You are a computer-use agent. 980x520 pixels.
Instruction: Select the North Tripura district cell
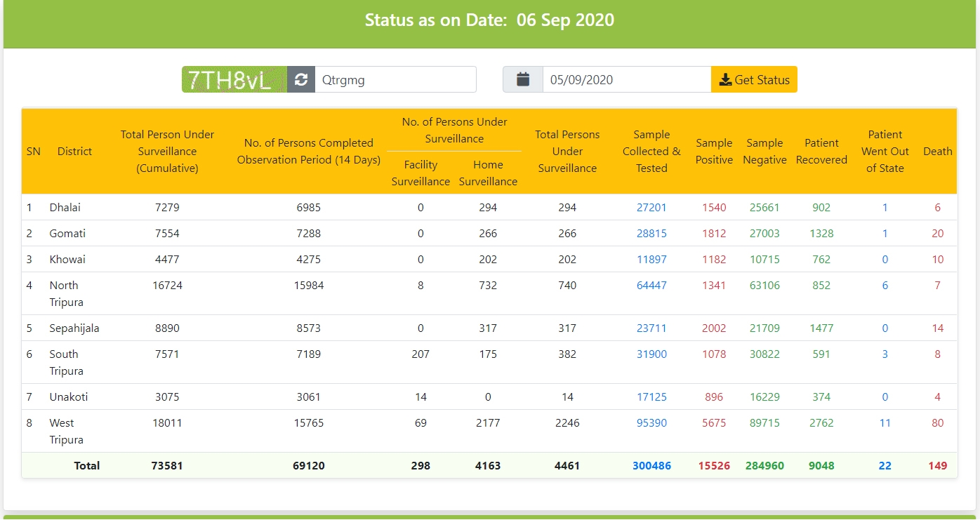67,294
